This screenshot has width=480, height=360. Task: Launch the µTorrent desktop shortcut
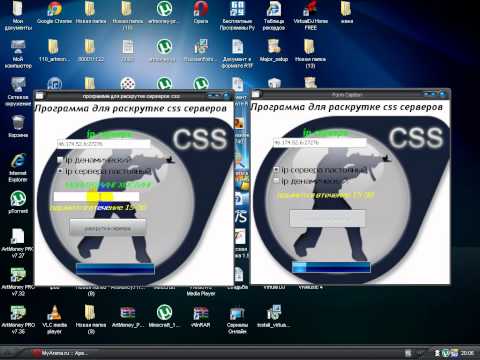[18, 202]
